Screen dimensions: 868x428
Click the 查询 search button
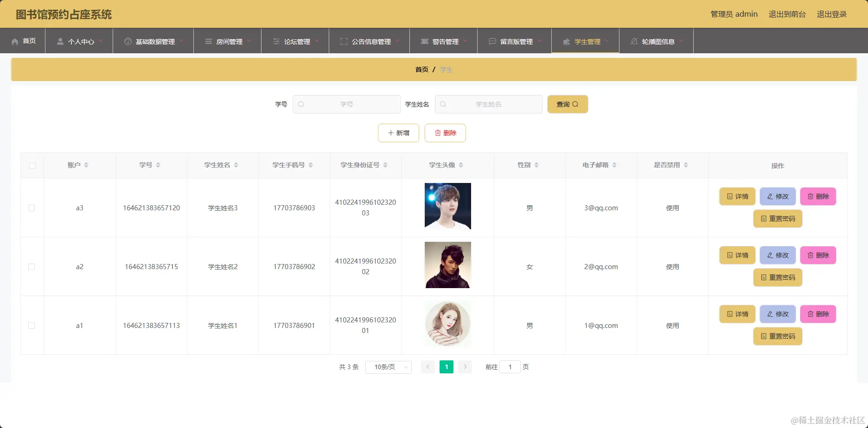coord(568,104)
